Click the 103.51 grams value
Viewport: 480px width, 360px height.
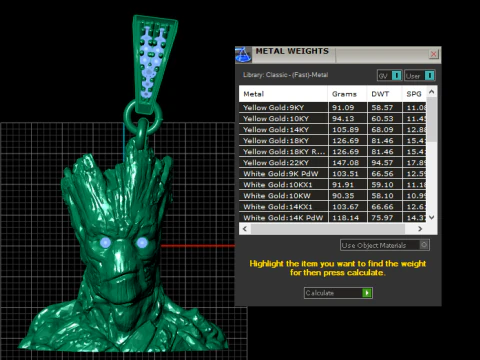[x=345, y=174]
